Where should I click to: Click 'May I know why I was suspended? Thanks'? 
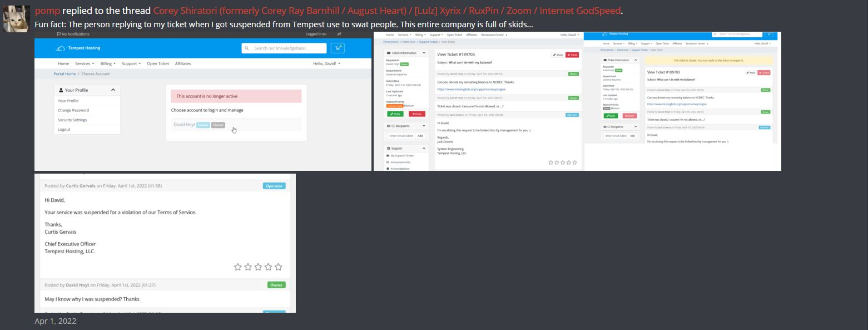click(x=92, y=299)
